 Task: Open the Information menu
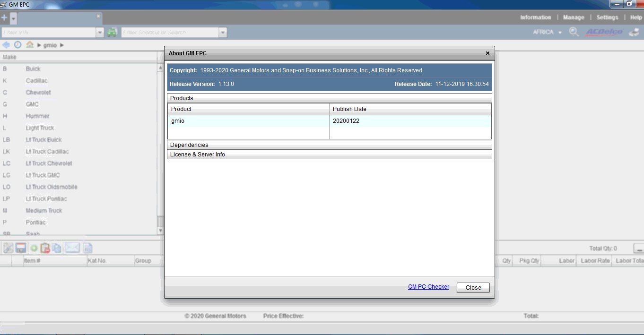tap(536, 17)
